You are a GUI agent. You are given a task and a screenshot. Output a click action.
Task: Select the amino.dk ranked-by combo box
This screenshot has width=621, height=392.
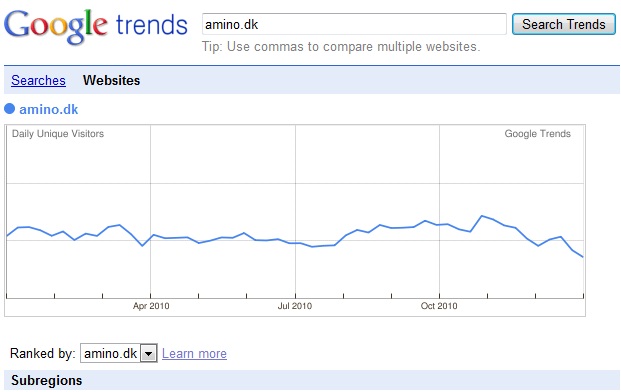(118, 353)
